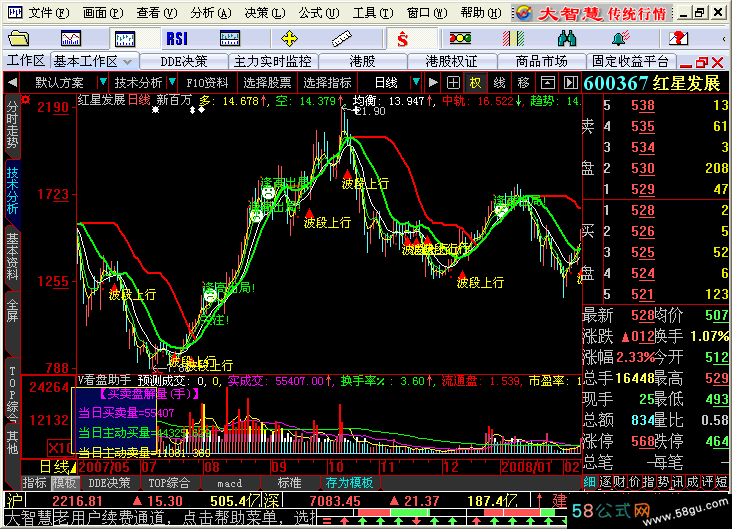Select the 标准 template tab
The height and width of the screenshot is (529, 732).
289,483
